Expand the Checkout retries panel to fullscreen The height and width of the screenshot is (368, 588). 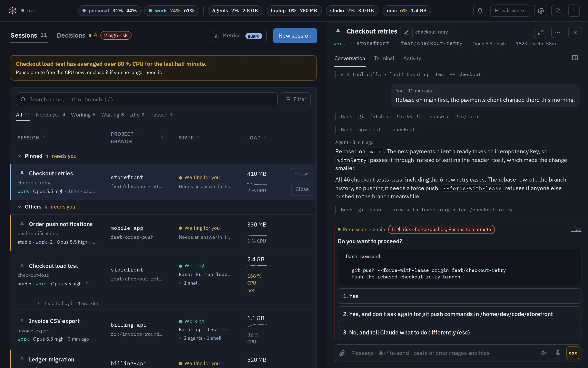coord(541,32)
